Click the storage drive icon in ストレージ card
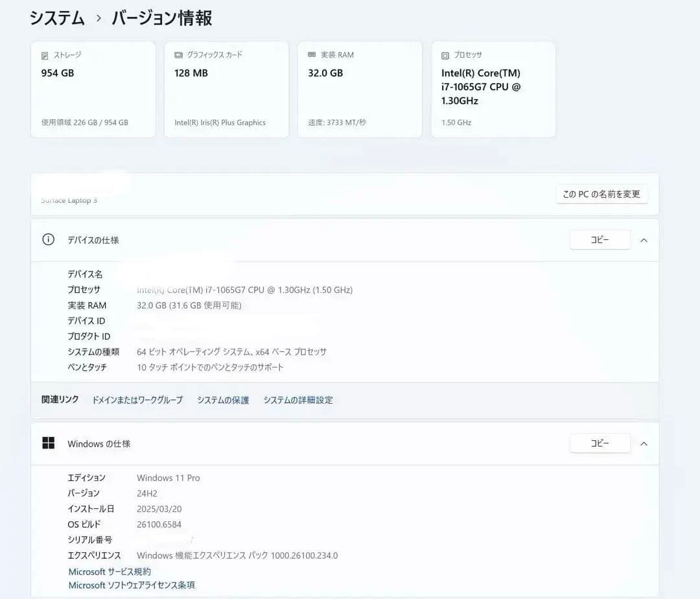The width and height of the screenshot is (700, 599). pos(45,56)
